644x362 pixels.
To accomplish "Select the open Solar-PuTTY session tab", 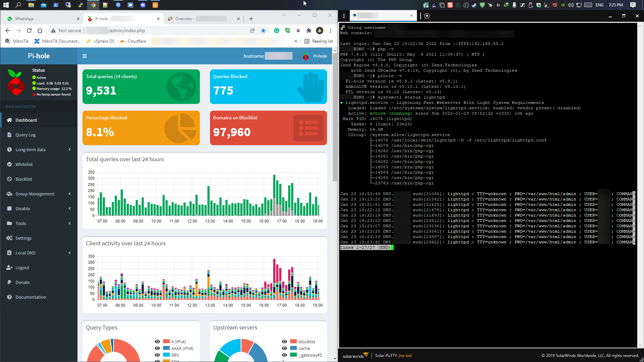I will click(x=383, y=15).
